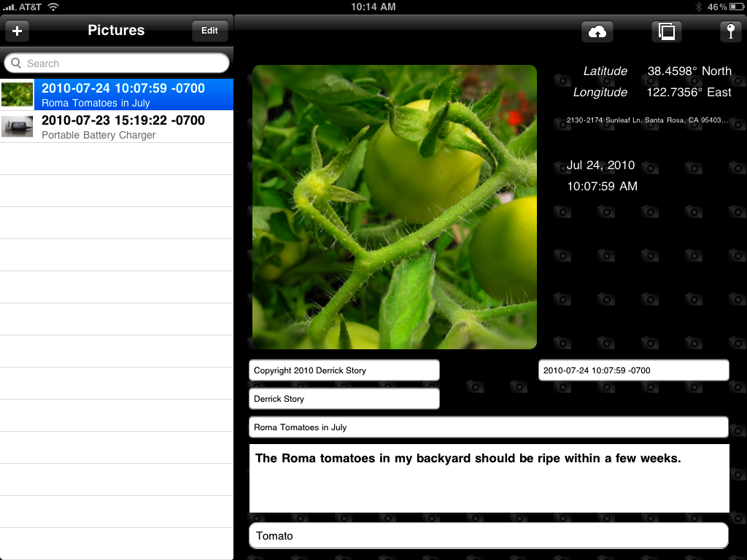The width and height of the screenshot is (747, 560).
Task: Edit the Roma Tomatoes in July title field
Action: coord(488,427)
